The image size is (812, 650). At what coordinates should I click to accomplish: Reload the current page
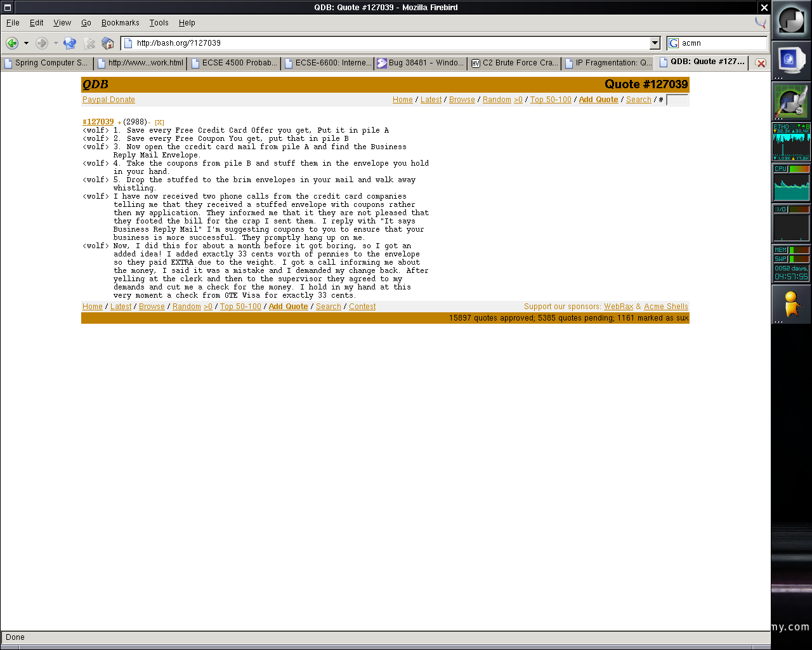click(x=70, y=43)
